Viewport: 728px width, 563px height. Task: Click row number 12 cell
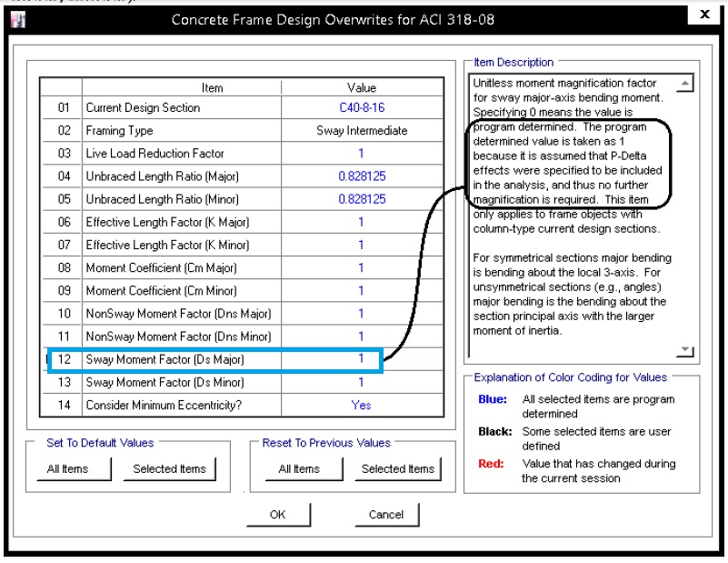click(x=64, y=359)
